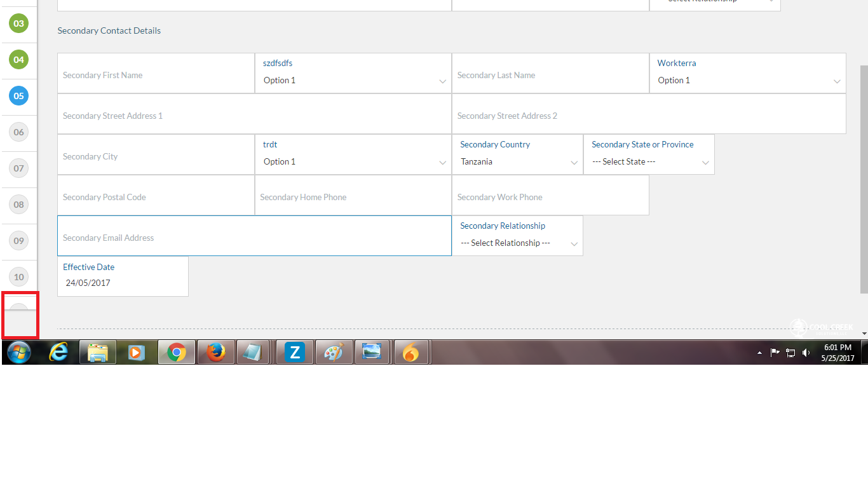
Task: Open the volume control in the system tray
Action: (806, 353)
